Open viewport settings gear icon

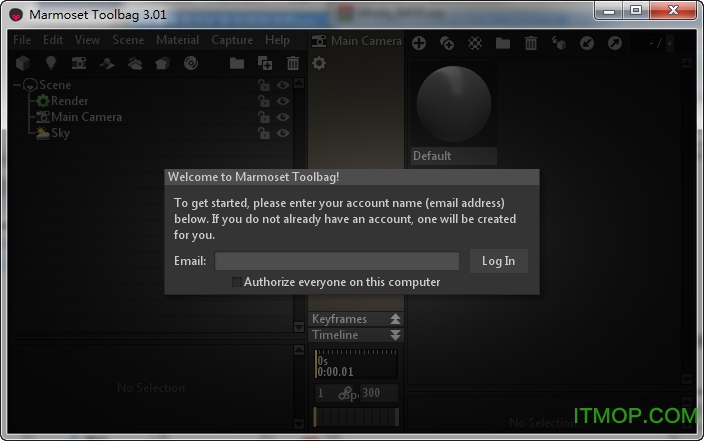click(x=319, y=63)
